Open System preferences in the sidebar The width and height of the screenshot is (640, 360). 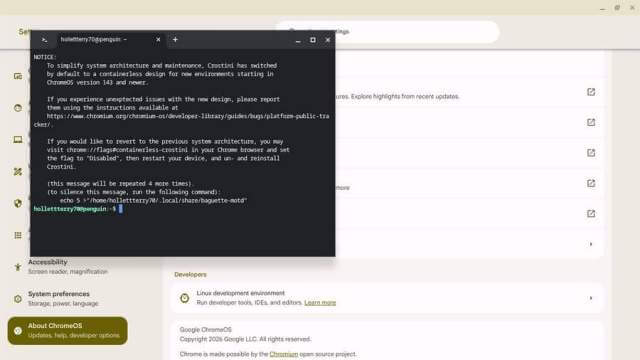point(67,299)
